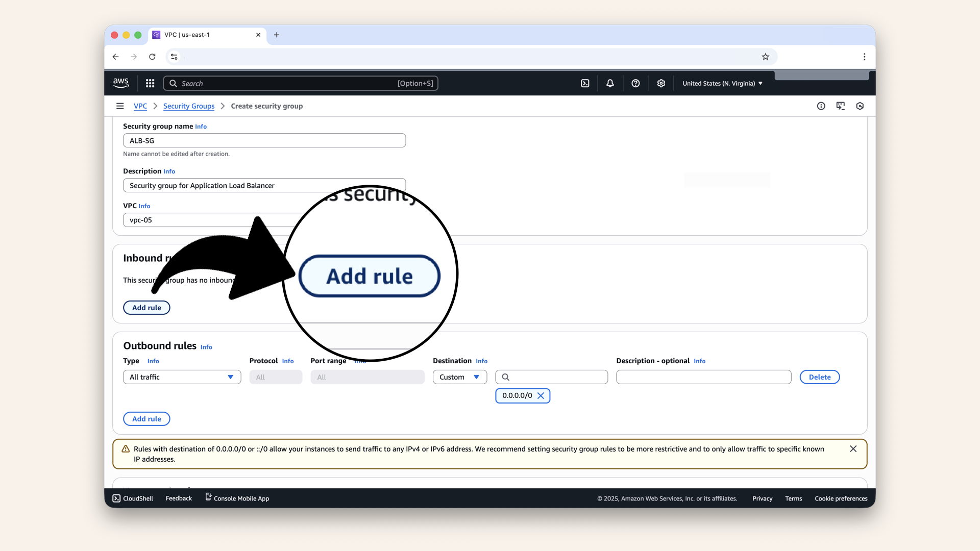Click the Info link next to Description
The width and height of the screenshot is (980, 551).
coord(169,171)
